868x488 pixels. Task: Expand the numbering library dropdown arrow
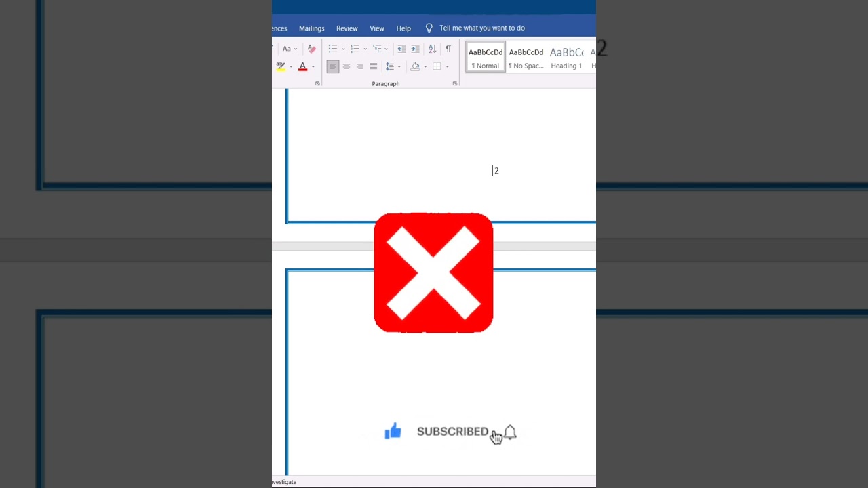(366, 49)
